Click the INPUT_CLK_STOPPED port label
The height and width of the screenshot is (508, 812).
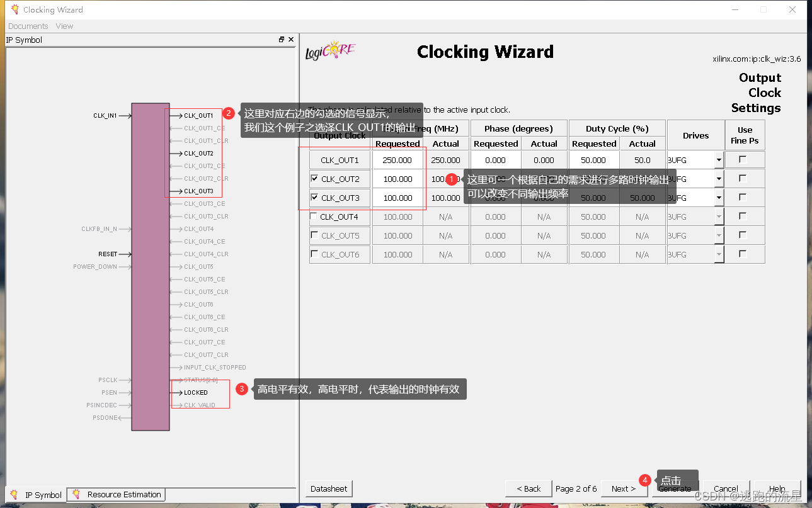(215, 368)
